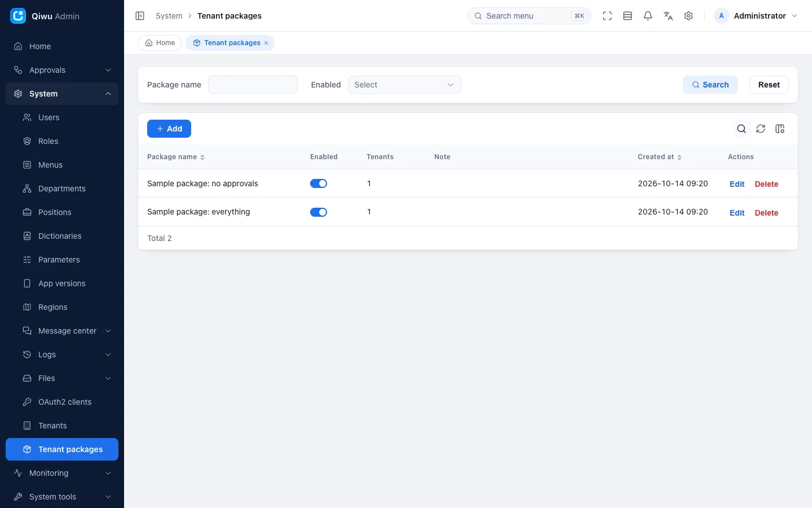
Task: Click the Add package button
Action: 169,129
